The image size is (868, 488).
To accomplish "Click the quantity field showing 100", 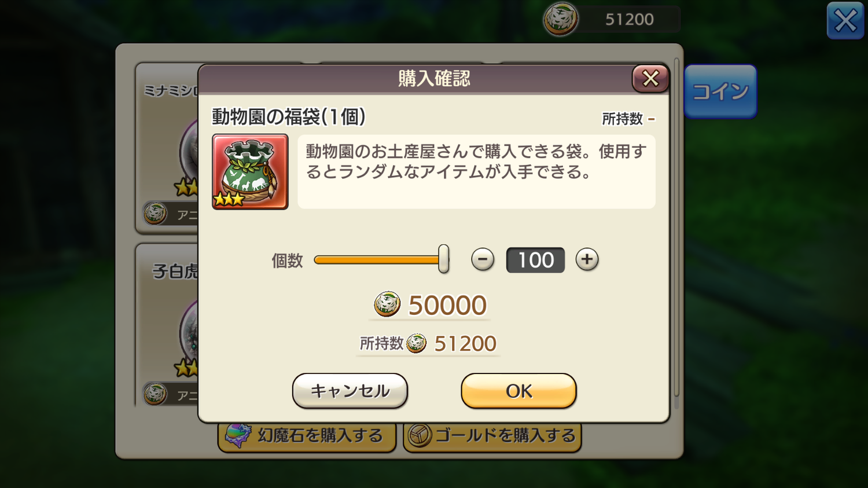I will [x=535, y=260].
